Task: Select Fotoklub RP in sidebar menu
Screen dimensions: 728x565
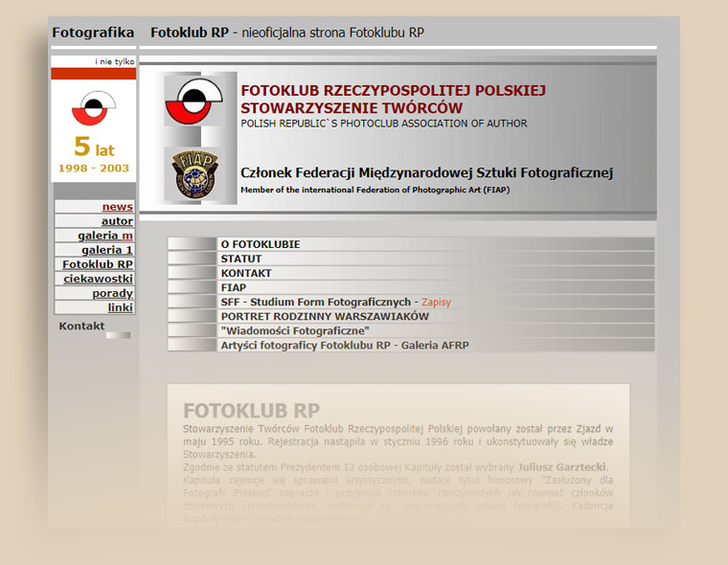Action: click(x=98, y=264)
